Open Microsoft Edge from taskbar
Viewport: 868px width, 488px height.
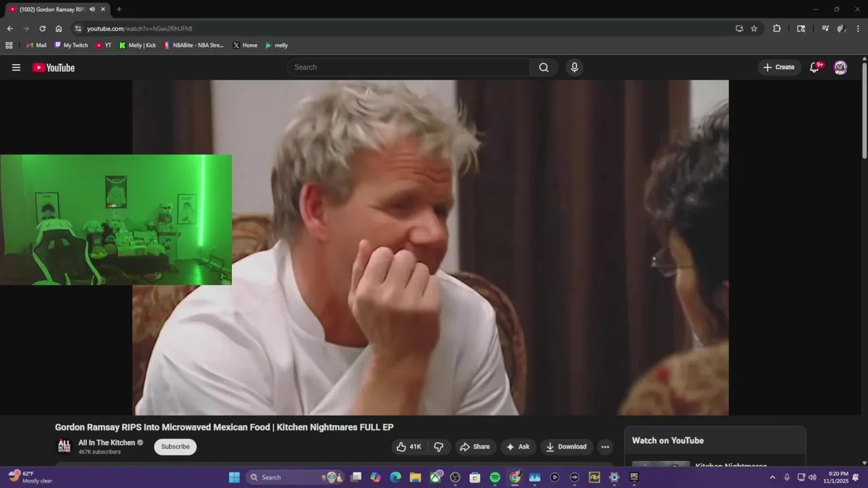[x=395, y=477]
